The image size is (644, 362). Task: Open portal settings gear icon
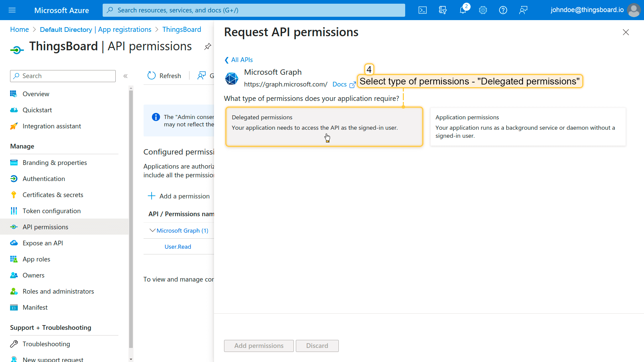pyautogui.click(x=483, y=10)
